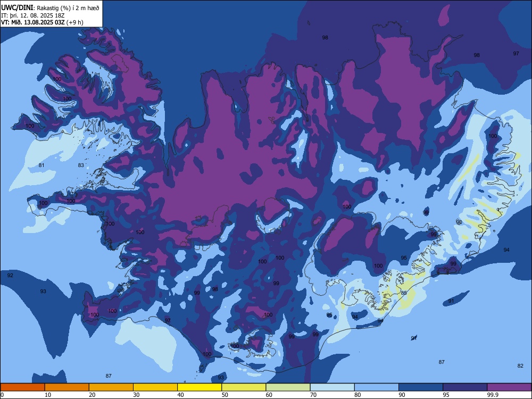Viewport: 532px width, 399px height.
Task: Click the legend scale label 0
Action: (x=2, y=395)
